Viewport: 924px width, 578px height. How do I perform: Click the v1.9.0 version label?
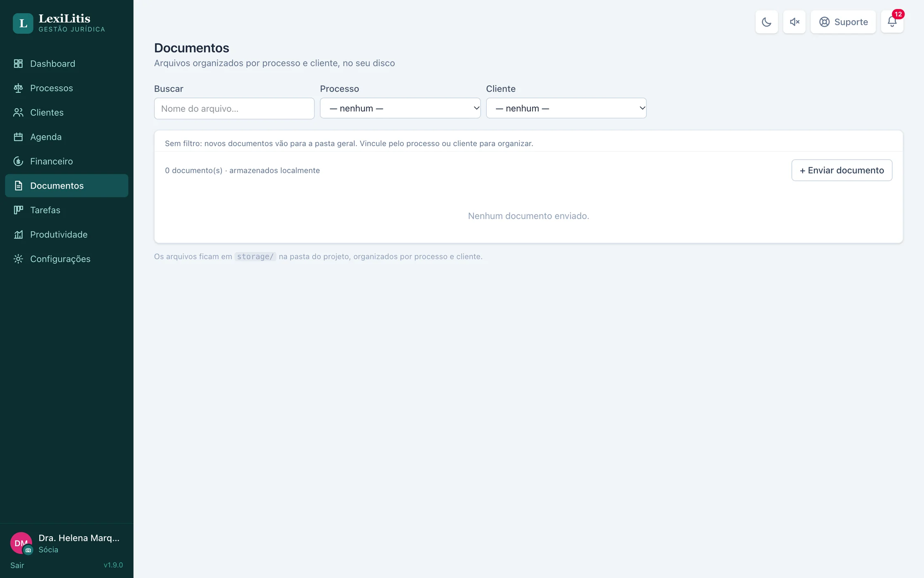[113, 565]
